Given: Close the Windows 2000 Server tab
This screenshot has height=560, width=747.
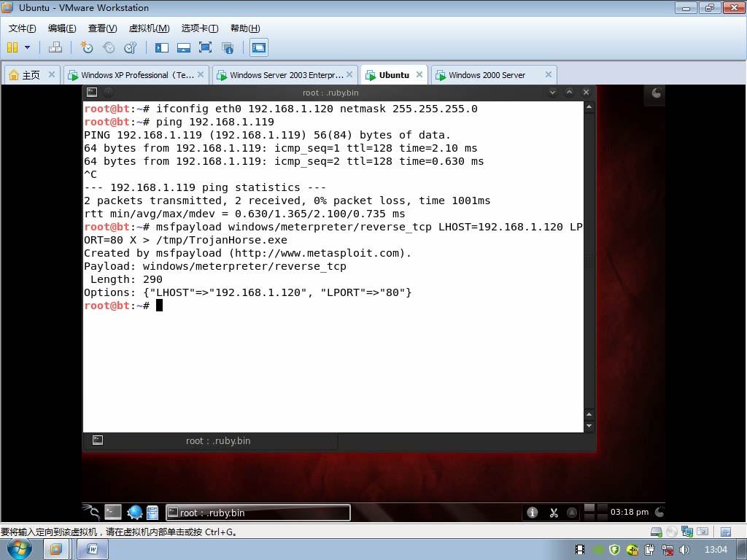Looking at the screenshot, I should [x=549, y=75].
